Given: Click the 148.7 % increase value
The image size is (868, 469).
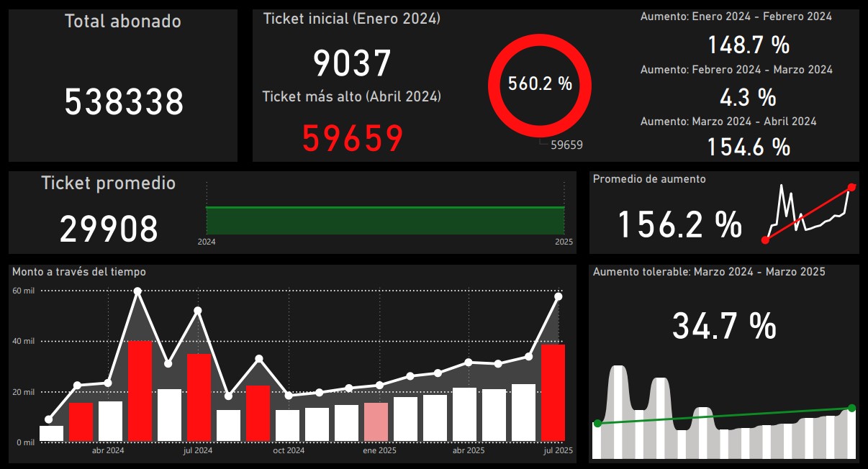Looking at the screenshot, I should point(748,45).
